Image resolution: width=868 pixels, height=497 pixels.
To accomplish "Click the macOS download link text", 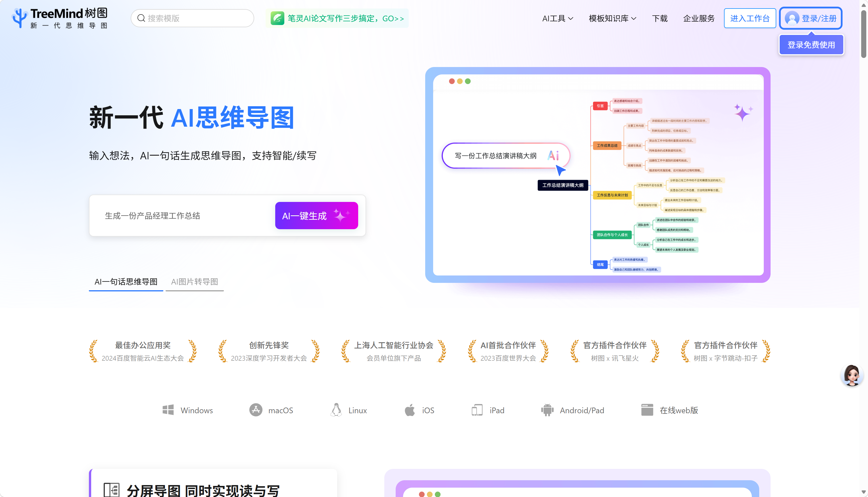I will tap(281, 410).
